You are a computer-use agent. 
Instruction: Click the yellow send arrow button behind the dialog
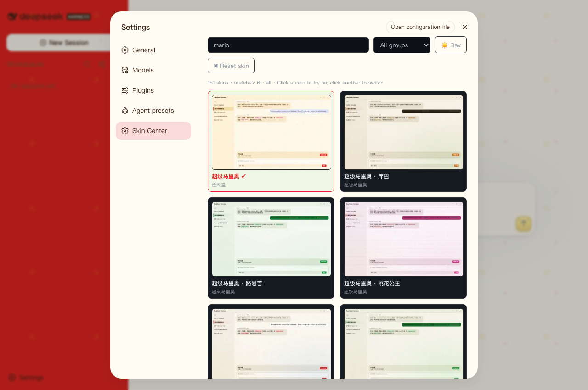(x=524, y=224)
